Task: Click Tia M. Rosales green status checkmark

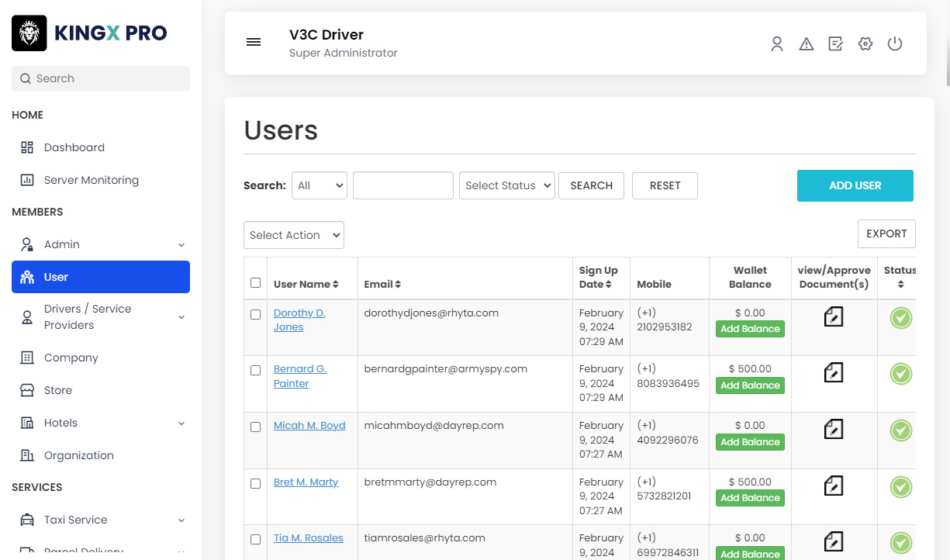Action: pos(901,543)
